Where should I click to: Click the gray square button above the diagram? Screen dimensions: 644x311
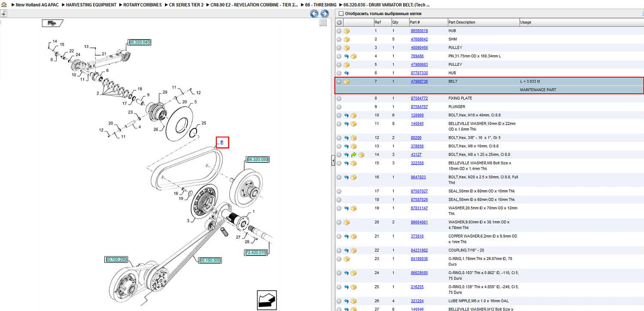[323, 23]
